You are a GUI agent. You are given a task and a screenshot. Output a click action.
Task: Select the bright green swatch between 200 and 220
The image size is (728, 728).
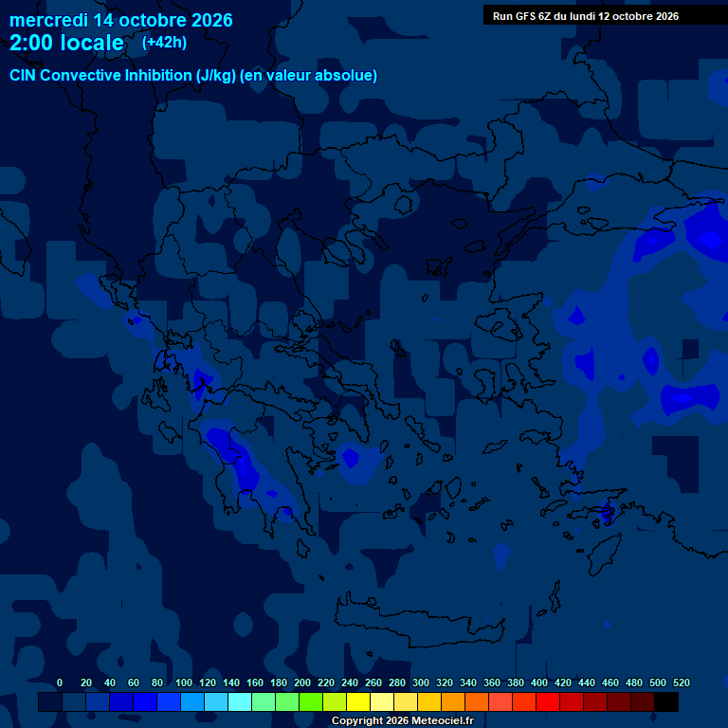click(x=311, y=702)
